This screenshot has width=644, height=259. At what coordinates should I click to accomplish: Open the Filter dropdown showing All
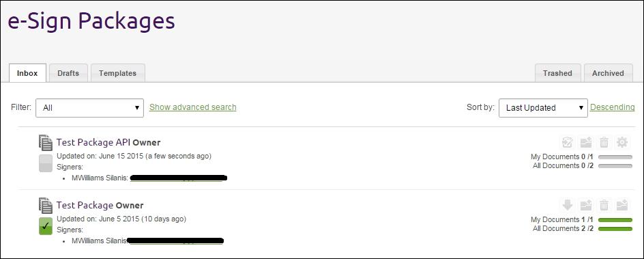click(89, 108)
